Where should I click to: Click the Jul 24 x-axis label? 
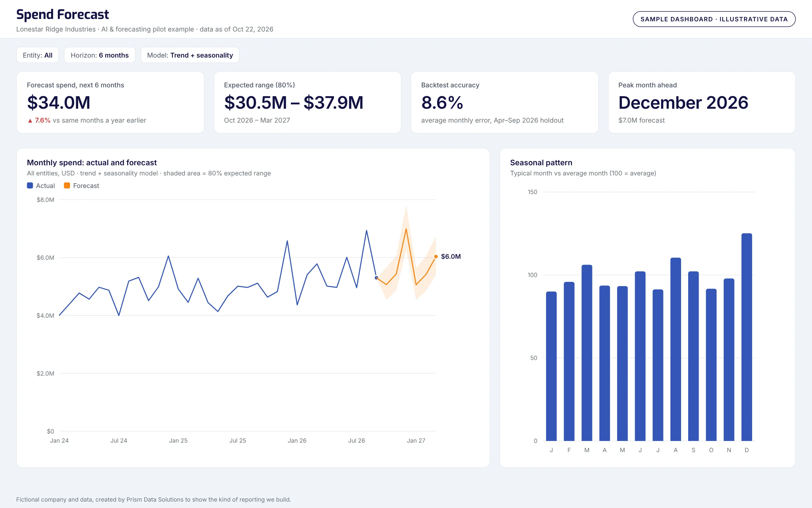click(119, 441)
